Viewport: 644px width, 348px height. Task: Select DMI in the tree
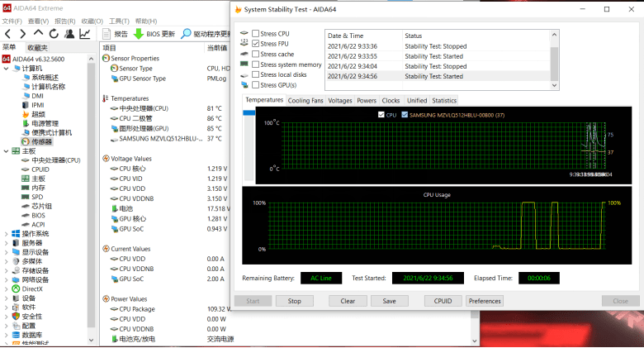point(37,96)
